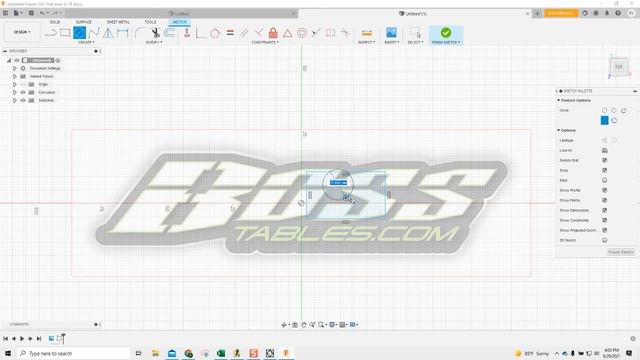This screenshot has width=640, height=360.
Task: Switch to the SHEET METAL tab
Action: (118, 22)
